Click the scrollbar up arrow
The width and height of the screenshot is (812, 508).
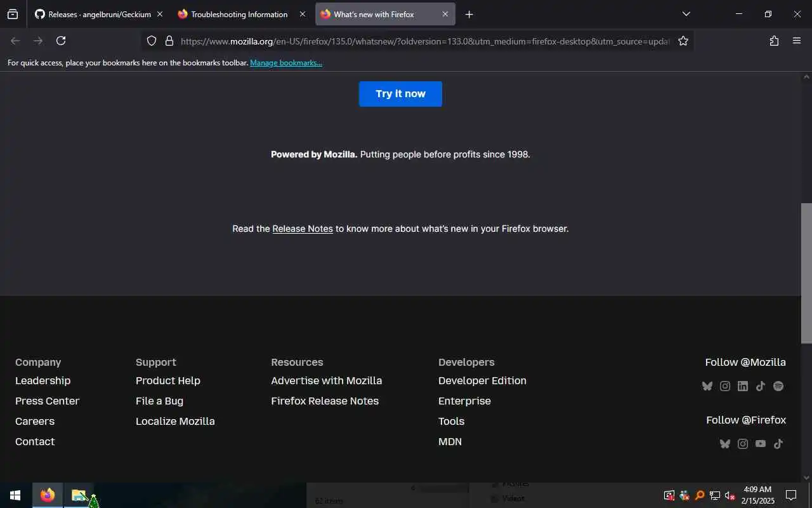806,76
